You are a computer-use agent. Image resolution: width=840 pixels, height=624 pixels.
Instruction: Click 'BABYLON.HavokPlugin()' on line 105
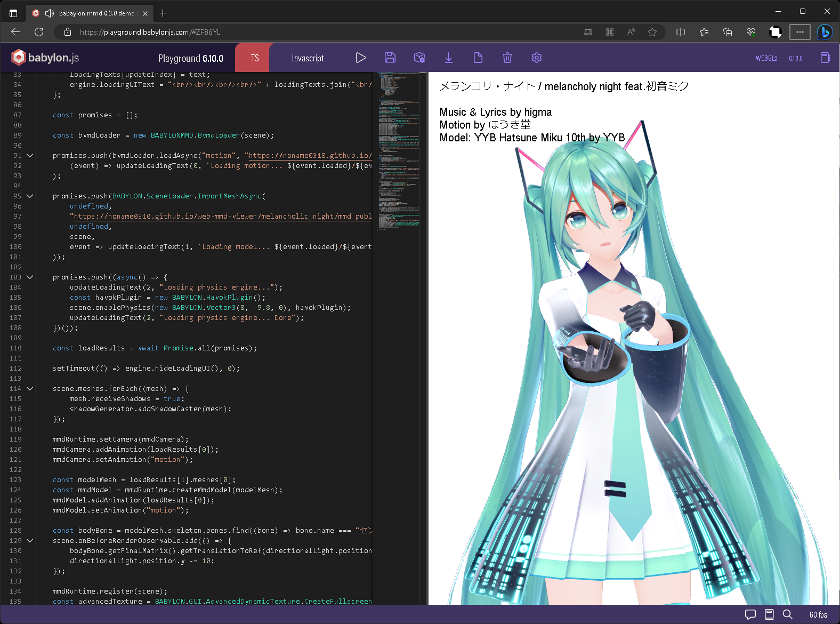click(x=219, y=298)
